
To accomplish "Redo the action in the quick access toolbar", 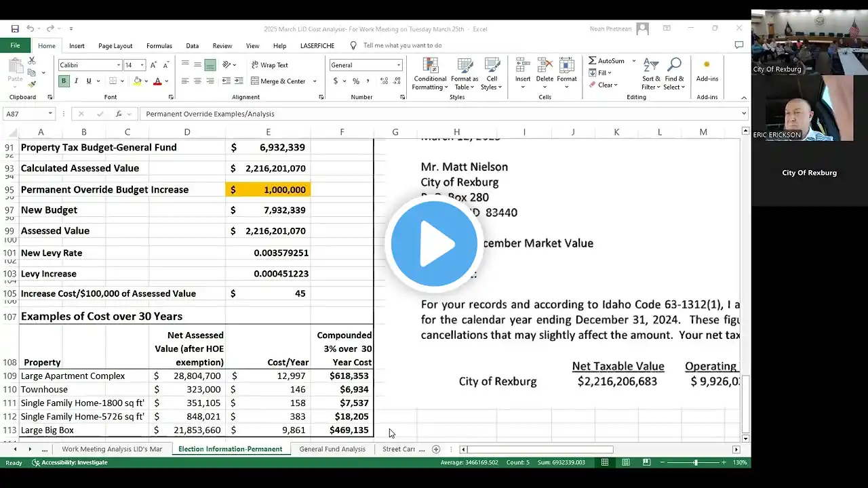I will (x=52, y=28).
